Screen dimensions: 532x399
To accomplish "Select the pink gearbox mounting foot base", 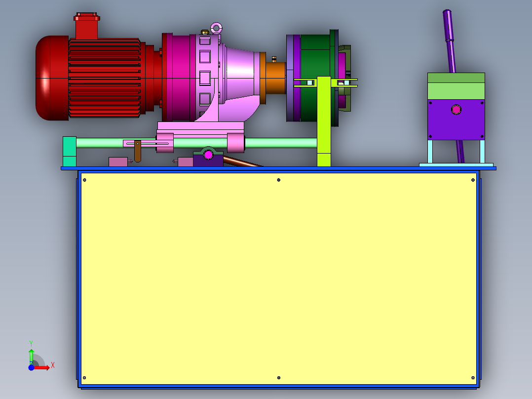I will (x=200, y=128).
